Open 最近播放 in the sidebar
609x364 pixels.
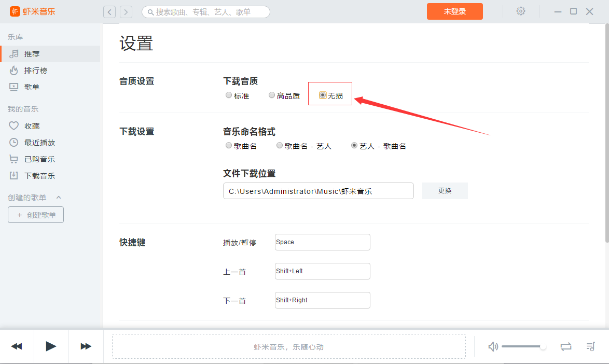(x=50, y=143)
